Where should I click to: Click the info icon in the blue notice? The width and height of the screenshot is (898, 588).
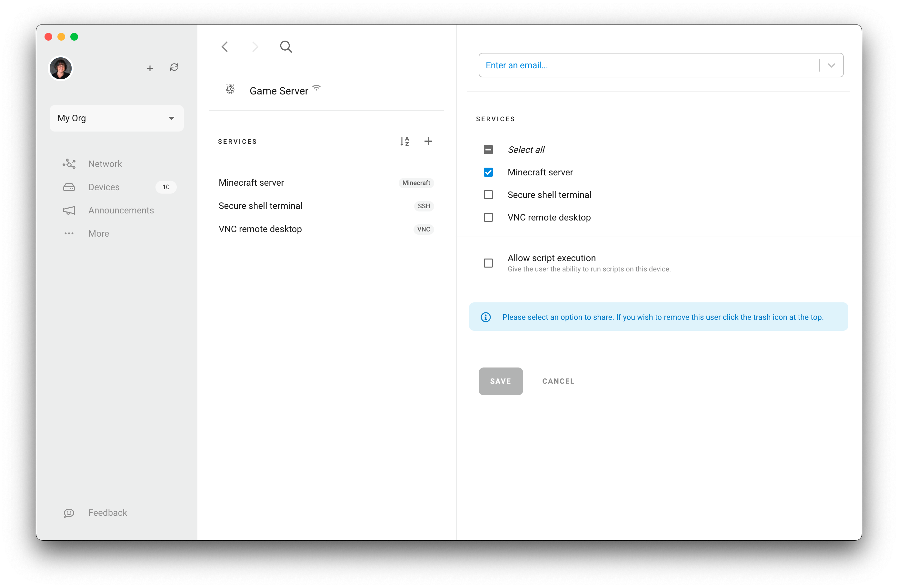pyautogui.click(x=485, y=317)
